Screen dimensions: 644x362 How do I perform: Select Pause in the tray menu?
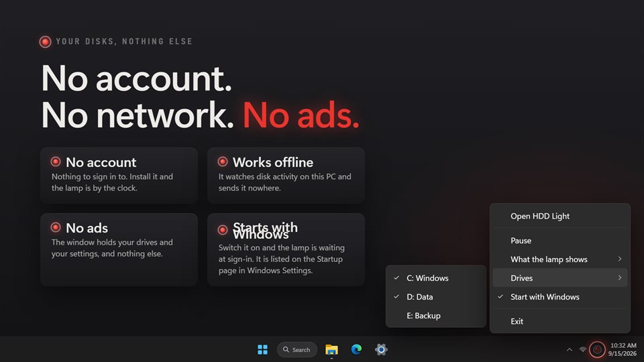559,241
